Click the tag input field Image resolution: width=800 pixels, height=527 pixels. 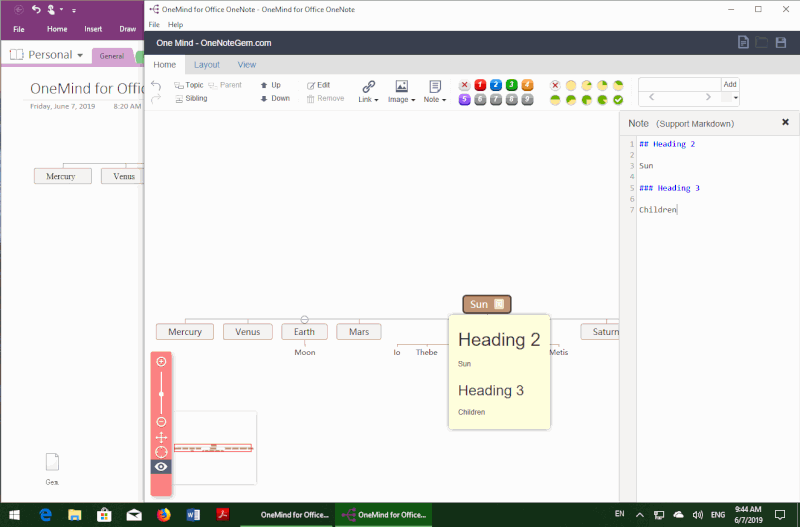tap(680, 84)
